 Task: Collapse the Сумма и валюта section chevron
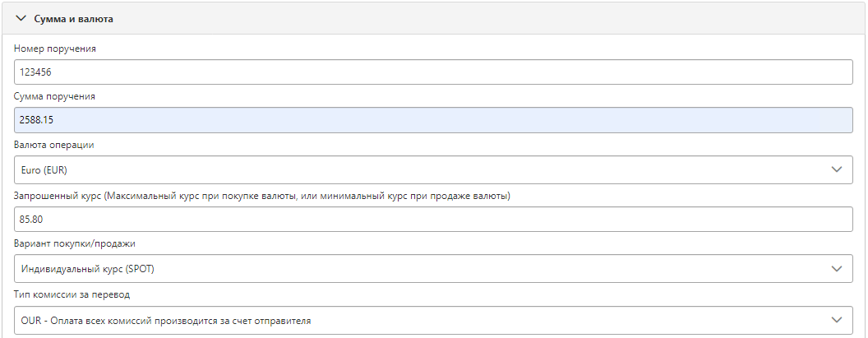point(21,18)
